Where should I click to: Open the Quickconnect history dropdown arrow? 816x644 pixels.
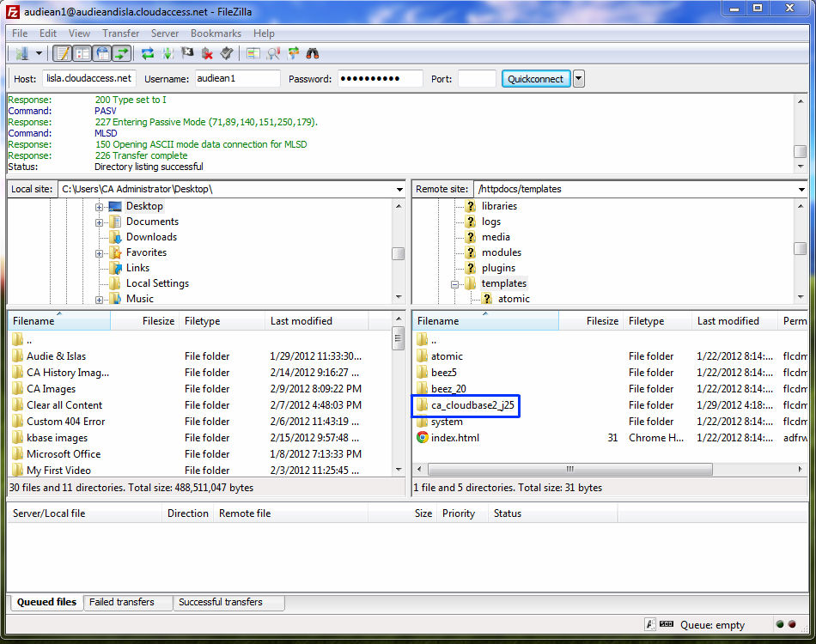tap(579, 78)
